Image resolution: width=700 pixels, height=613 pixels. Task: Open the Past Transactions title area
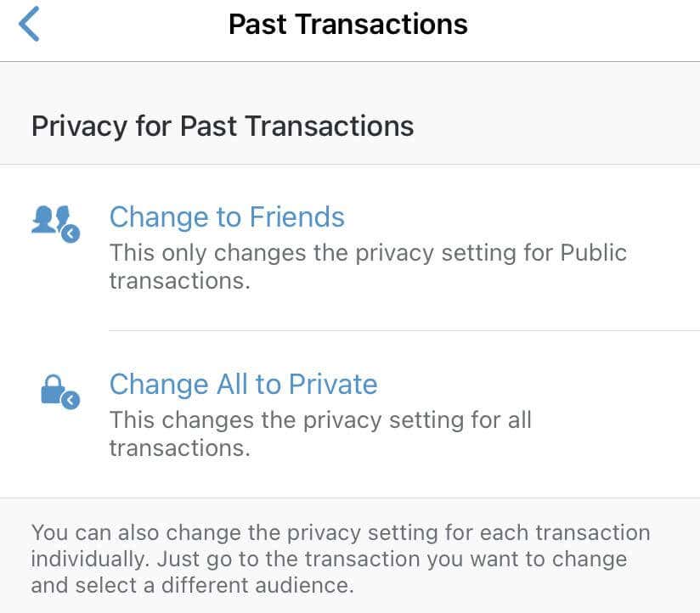pos(348,24)
